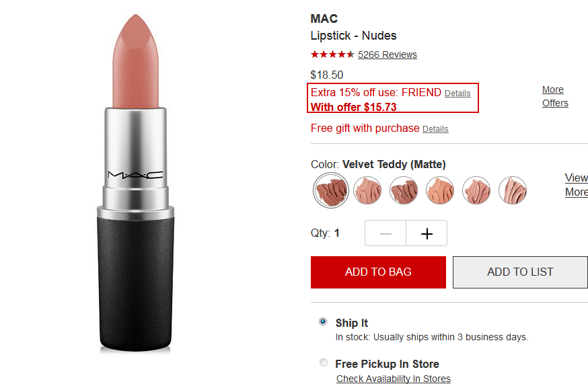
Task: Pick the second lipstick color swatch
Action: tap(367, 190)
